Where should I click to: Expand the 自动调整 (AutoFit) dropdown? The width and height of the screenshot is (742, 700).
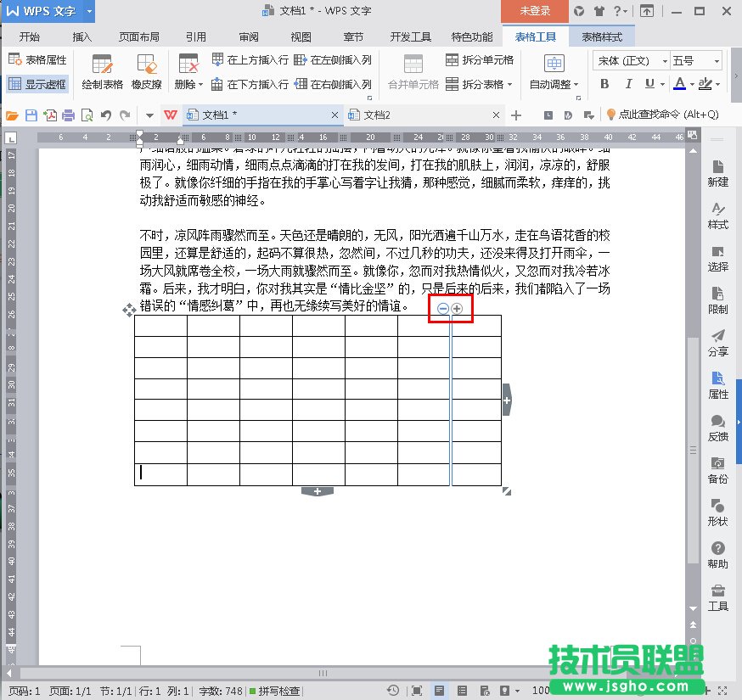coord(554,84)
